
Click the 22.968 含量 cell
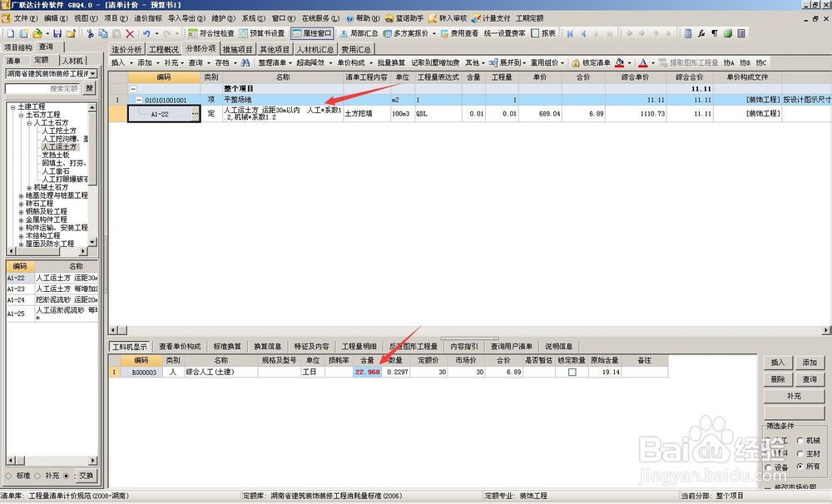pos(367,372)
